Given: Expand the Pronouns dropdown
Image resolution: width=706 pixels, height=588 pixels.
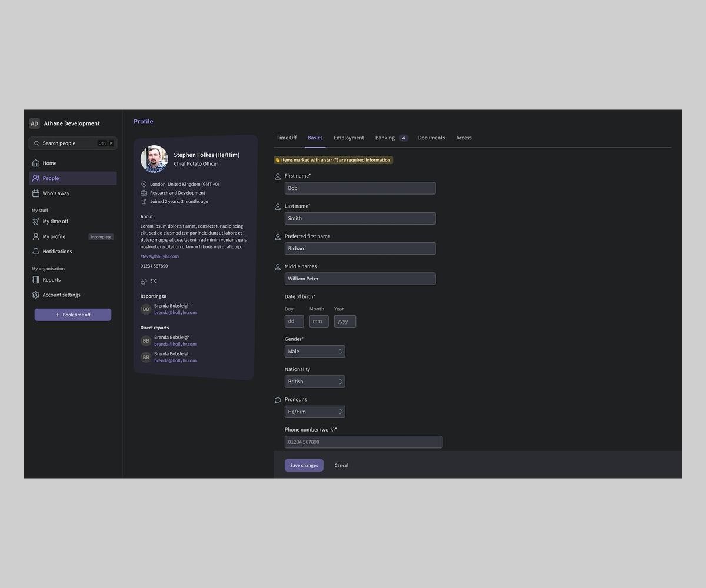Looking at the screenshot, I should 315,412.
